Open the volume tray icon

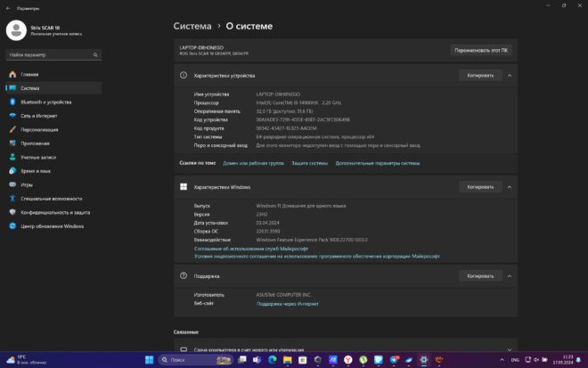(x=536, y=360)
